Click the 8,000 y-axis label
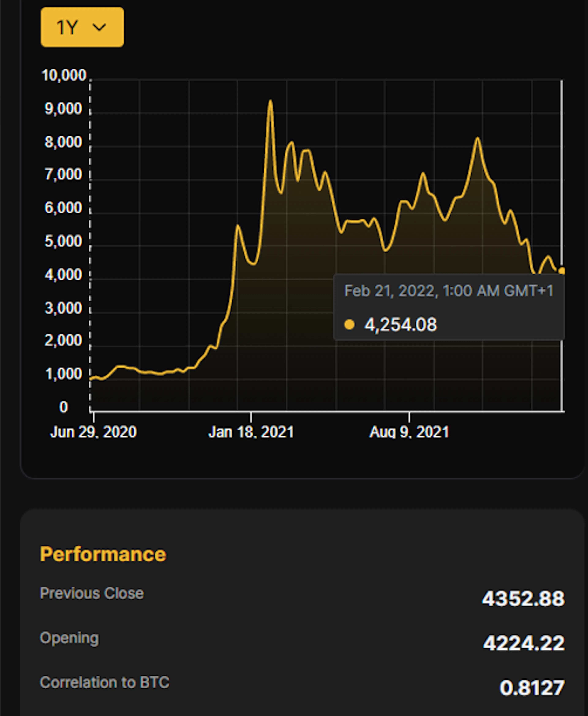The image size is (588, 716). 63,142
